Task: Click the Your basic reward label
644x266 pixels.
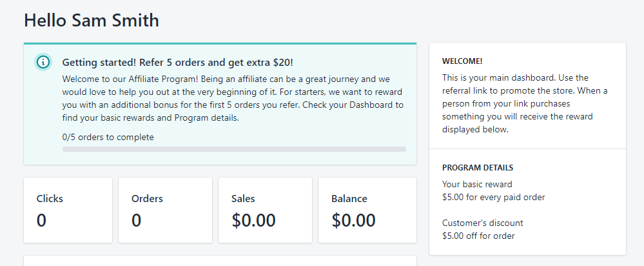Action: click(477, 184)
